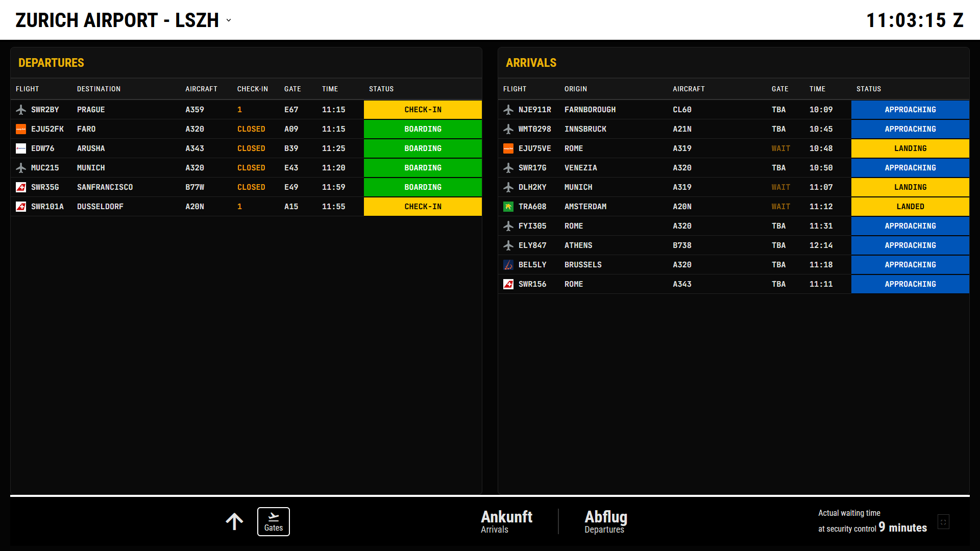This screenshot has height=551, width=980.
Task: Click the UTC clock display
Action: (915, 20)
